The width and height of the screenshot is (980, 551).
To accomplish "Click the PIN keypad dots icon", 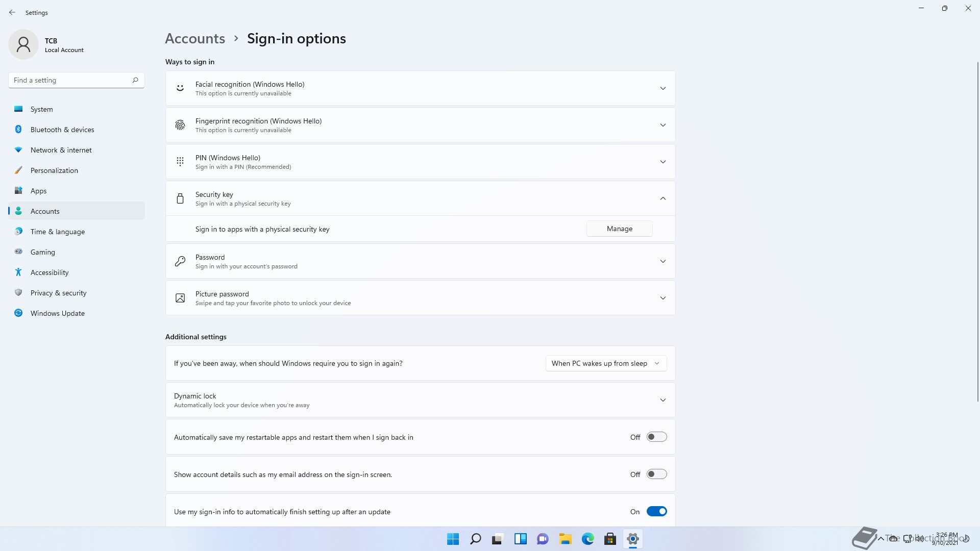I will point(180,162).
